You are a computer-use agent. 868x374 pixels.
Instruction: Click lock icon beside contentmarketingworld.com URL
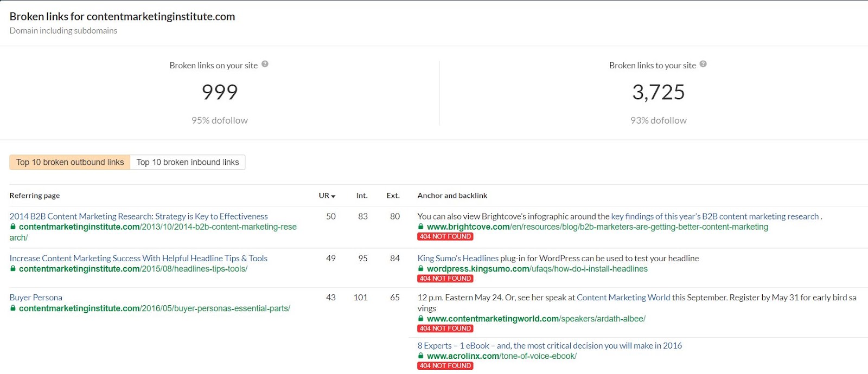(x=420, y=318)
